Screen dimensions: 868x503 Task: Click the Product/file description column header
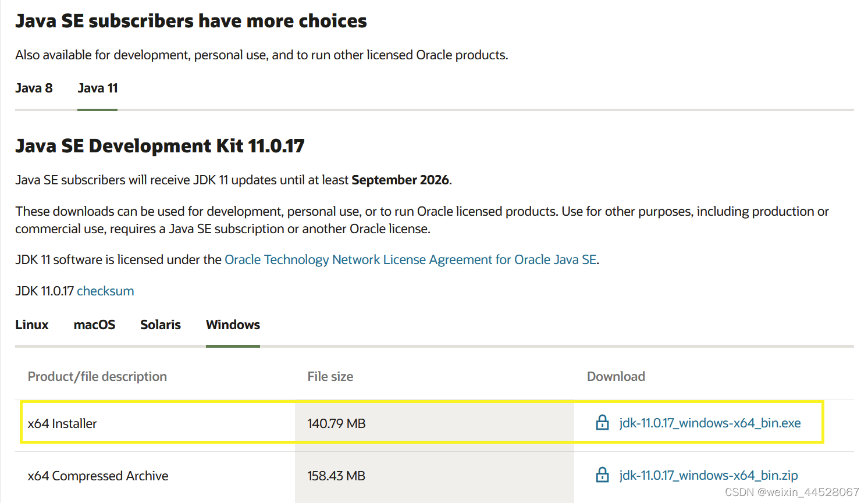97,377
